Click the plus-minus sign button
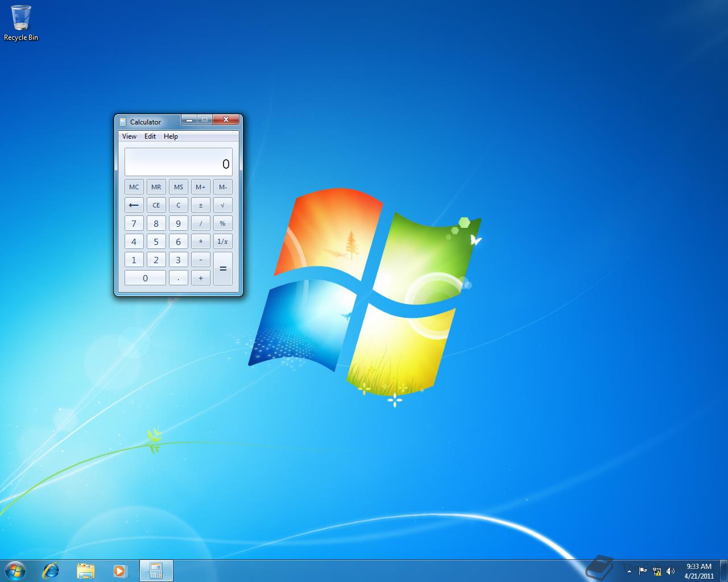Screen dimensions: 728x582 [201, 205]
